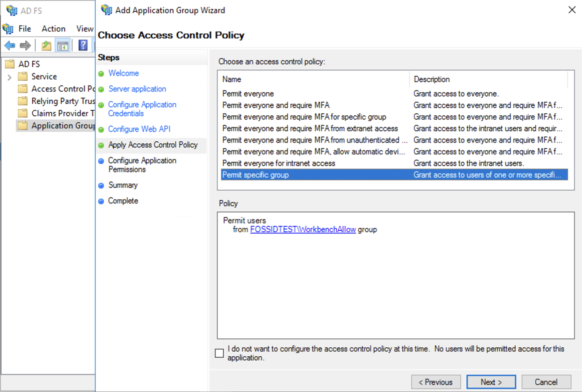The width and height of the screenshot is (582, 392).
Task: Select the AD FS root tree node
Action: click(29, 64)
